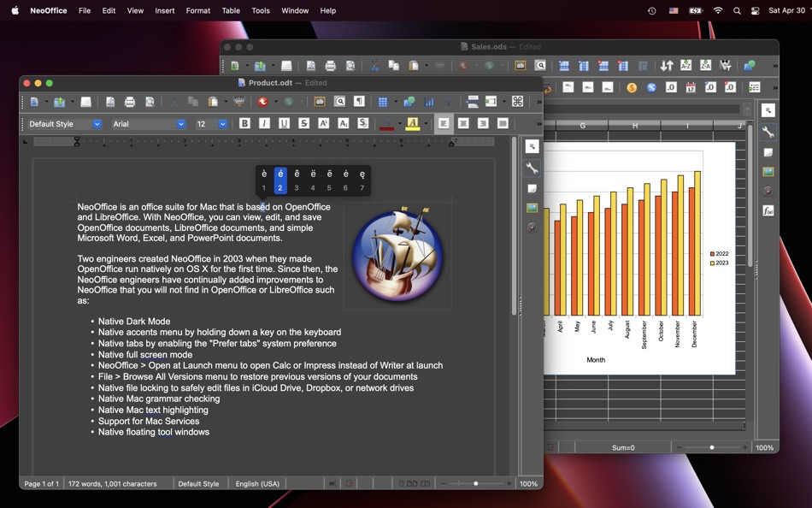This screenshot has width=812, height=508.
Task: Click the Insert Page Break icon in Writer
Action: (472, 102)
